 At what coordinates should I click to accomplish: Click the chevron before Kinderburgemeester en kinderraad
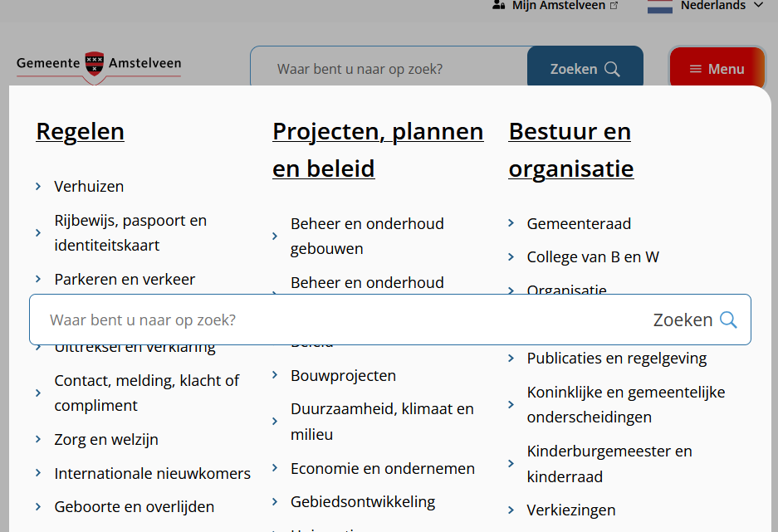pyautogui.click(x=511, y=464)
